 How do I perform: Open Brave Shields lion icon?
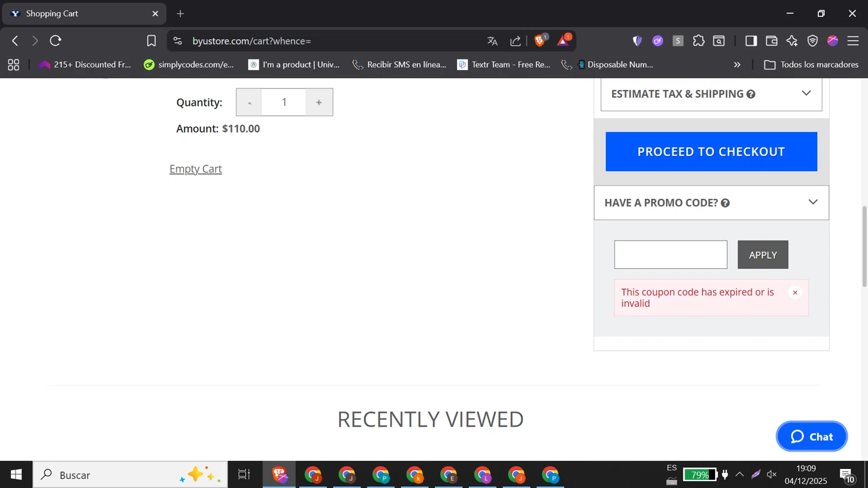540,40
